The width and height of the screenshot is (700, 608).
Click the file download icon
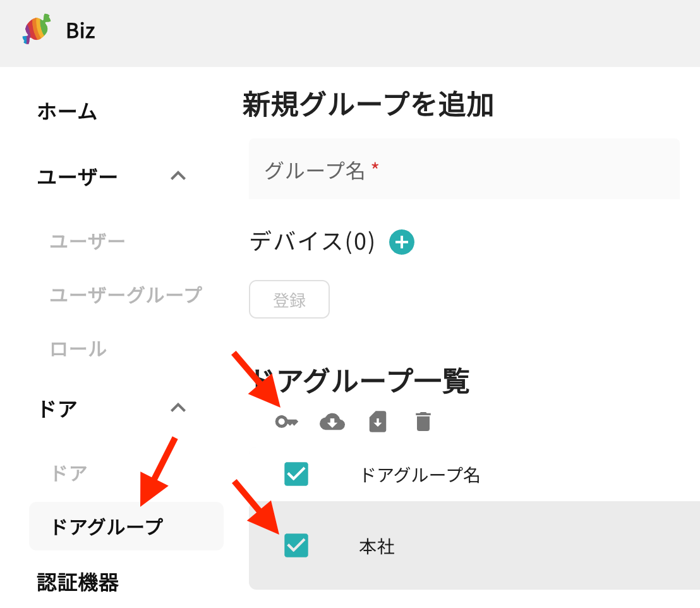click(x=378, y=422)
